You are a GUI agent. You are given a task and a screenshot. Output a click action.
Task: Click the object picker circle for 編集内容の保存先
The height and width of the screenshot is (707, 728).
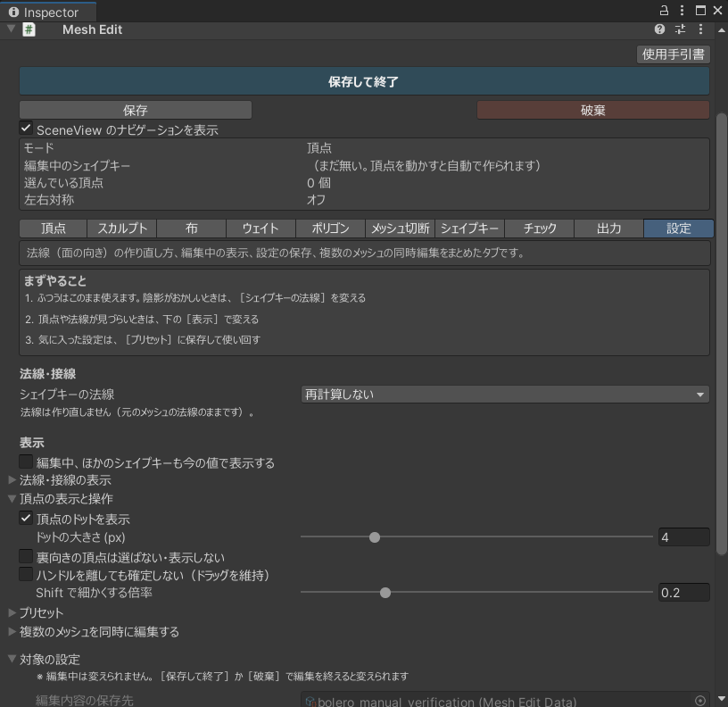[700, 700]
